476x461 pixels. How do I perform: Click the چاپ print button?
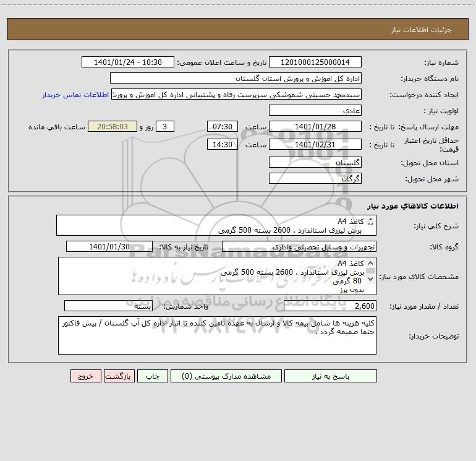tap(153, 376)
